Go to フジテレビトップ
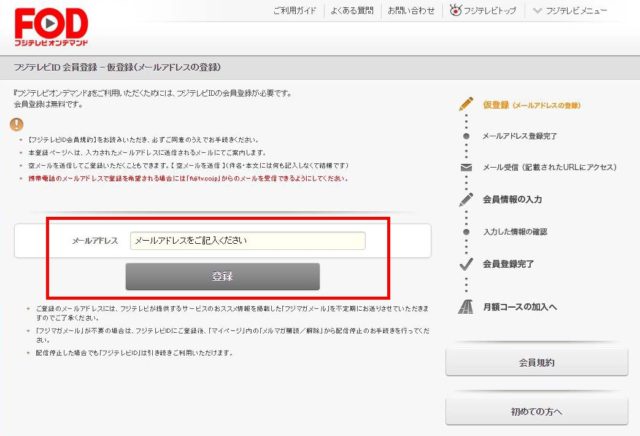The height and width of the screenshot is (436, 640). click(489, 11)
